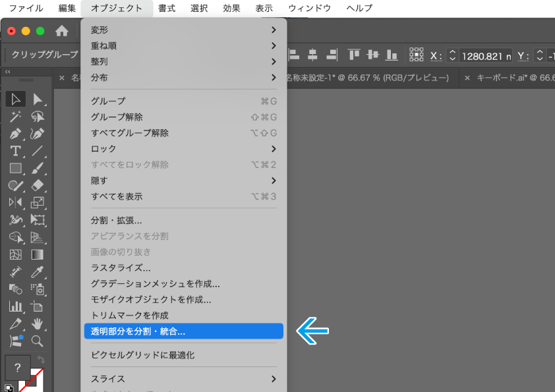The height and width of the screenshot is (392, 555).
Task: Choose 透明部分を分割・統合... menu entry
Action: (x=184, y=331)
